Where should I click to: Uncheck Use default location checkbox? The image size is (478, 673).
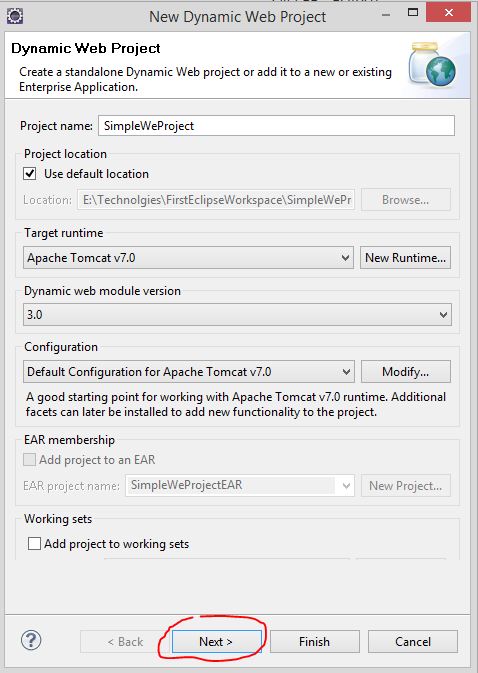coord(30,173)
